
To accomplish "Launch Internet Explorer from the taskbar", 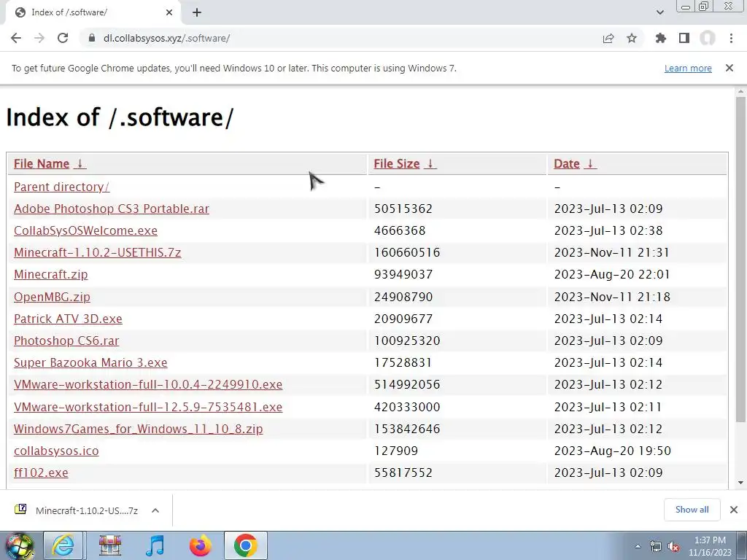I will [x=63, y=545].
